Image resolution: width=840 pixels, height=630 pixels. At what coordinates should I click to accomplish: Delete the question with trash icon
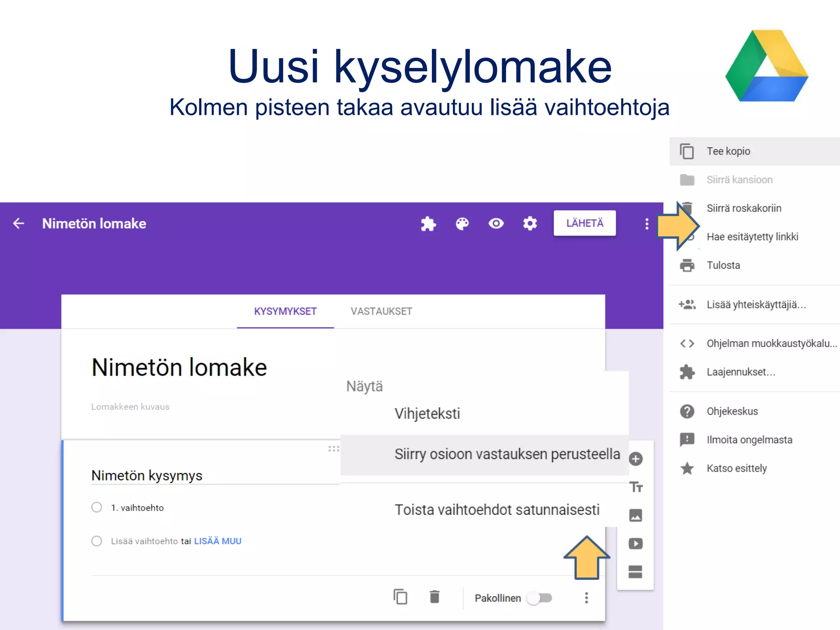click(x=434, y=597)
